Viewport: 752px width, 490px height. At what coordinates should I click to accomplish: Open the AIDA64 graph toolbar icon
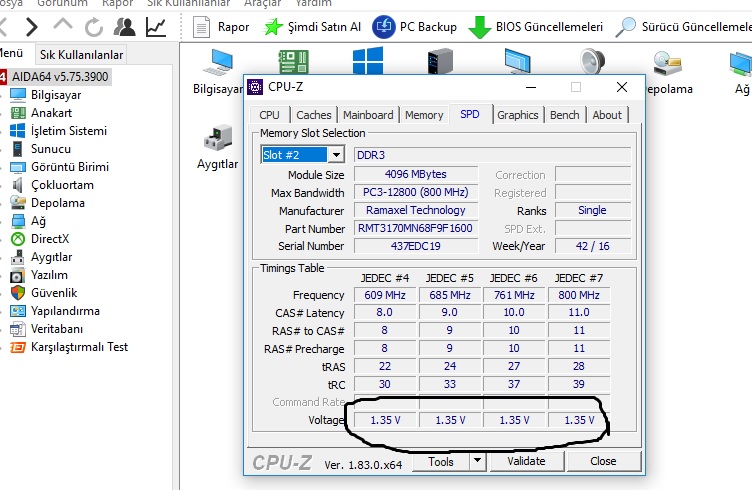(156, 27)
